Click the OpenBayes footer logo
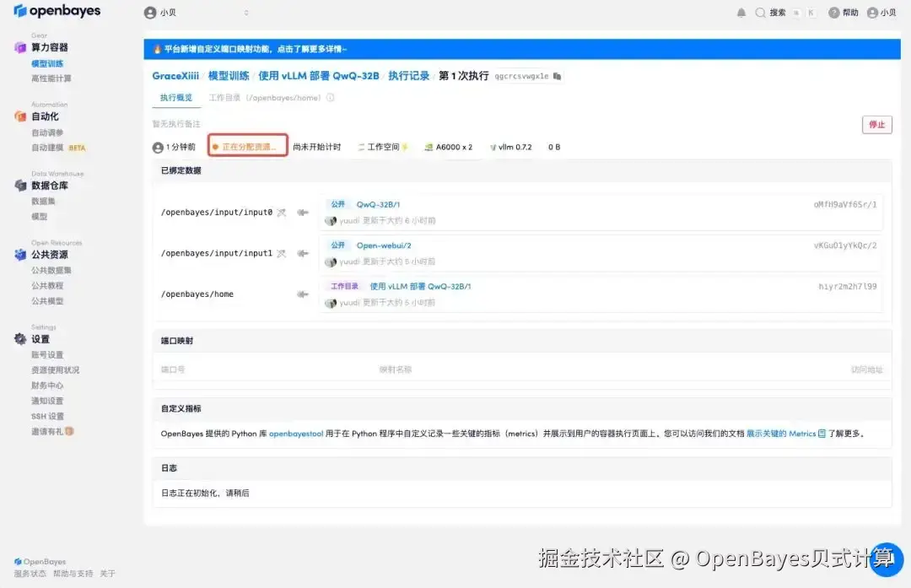This screenshot has height=588, width=911. (40, 562)
